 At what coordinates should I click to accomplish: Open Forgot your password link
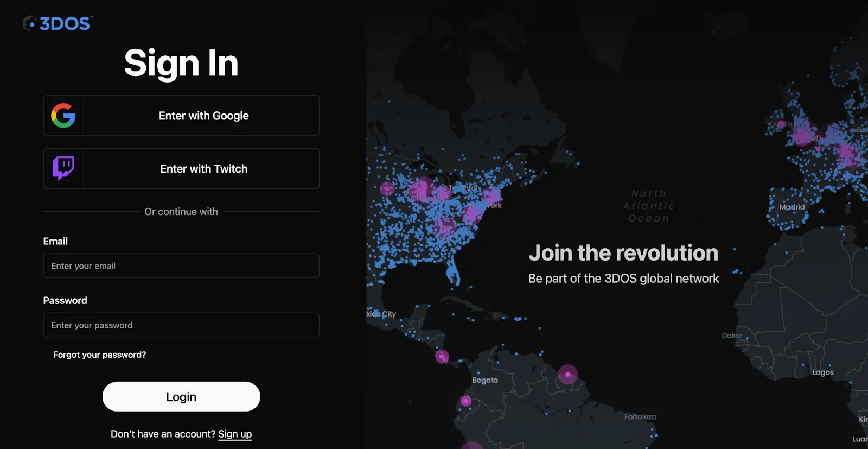(x=99, y=355)
